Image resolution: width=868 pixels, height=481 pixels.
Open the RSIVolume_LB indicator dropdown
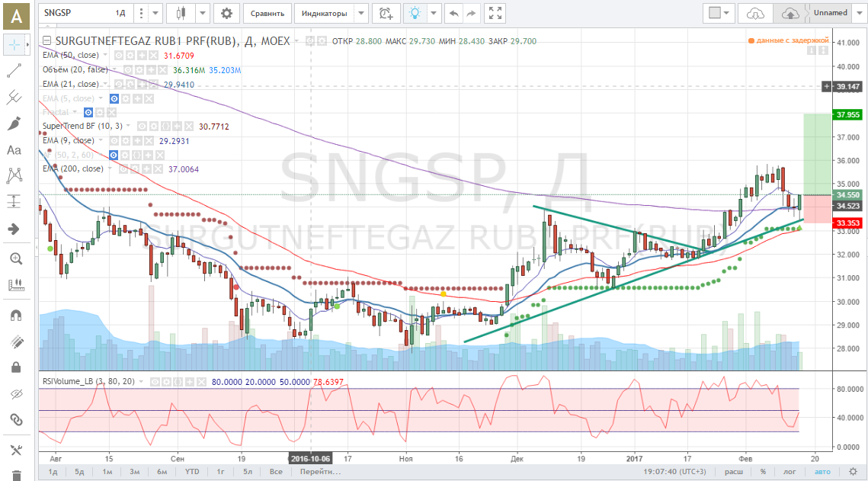(141, 381)
